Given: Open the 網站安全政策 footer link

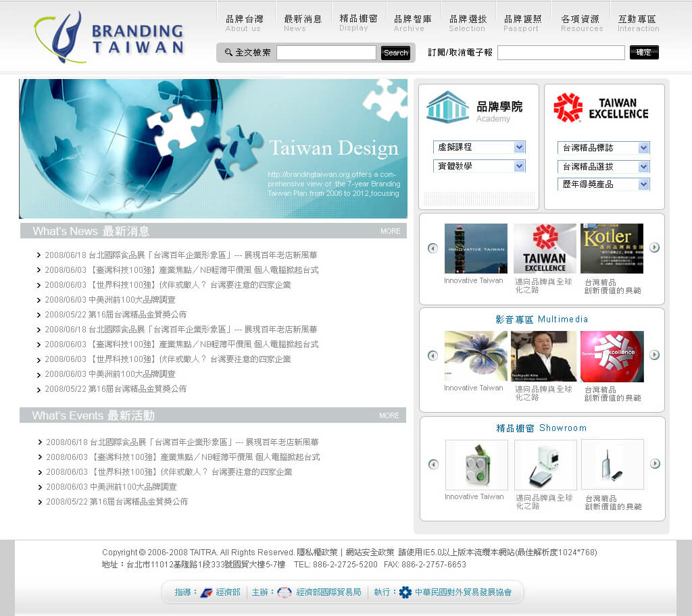Looking at the screenshot, I should coord(370,553).
